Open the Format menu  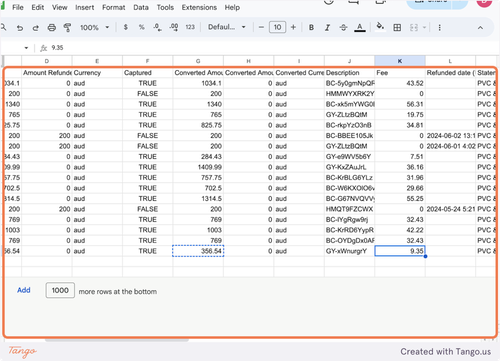click(114, 7)
